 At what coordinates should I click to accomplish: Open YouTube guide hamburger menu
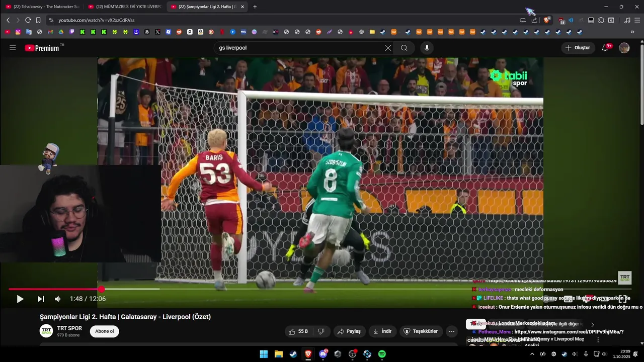[x=13, y=48]
